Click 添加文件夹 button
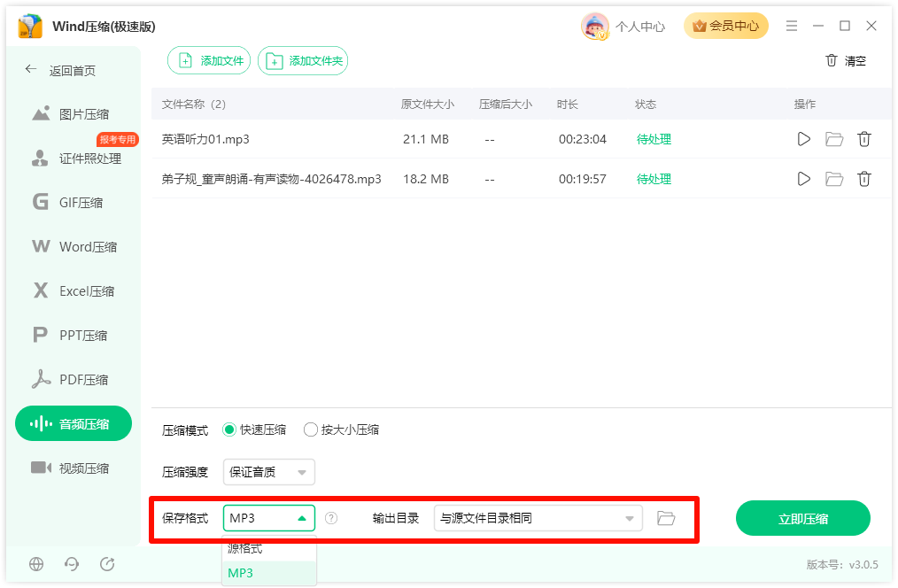This screenshot has height=588, width=898. pyautogui.click(x=302, y=61)
